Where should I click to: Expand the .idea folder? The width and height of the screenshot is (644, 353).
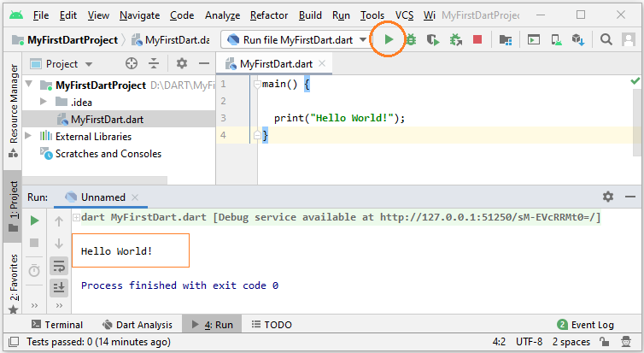pos(43,102)
